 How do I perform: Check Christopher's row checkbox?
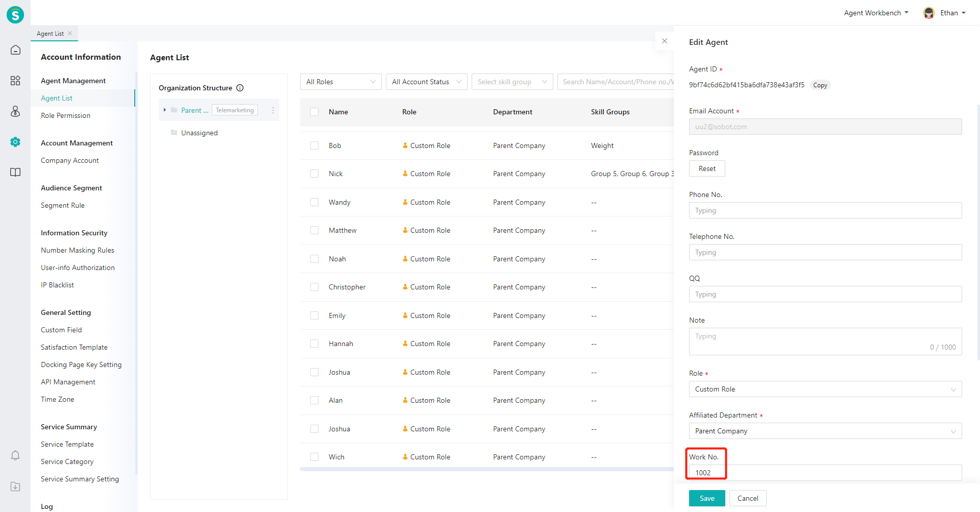pyautogui.click(x=314, y=287)
